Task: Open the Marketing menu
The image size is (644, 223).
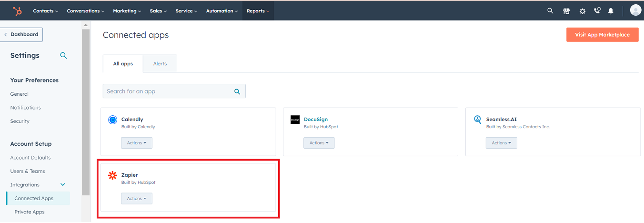Action: pos(127,10)
